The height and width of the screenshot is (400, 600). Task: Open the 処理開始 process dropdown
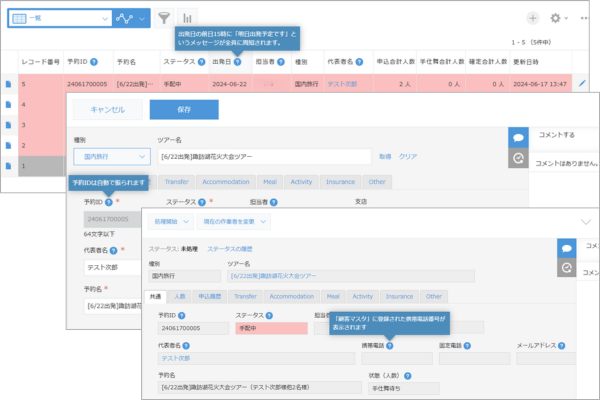pyautogui.click(x=171, y=222)
